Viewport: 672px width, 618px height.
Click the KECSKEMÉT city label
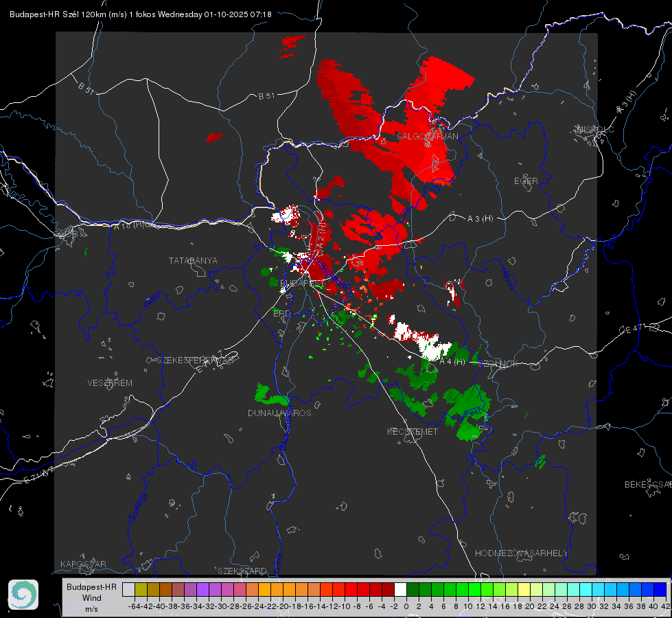413,431
